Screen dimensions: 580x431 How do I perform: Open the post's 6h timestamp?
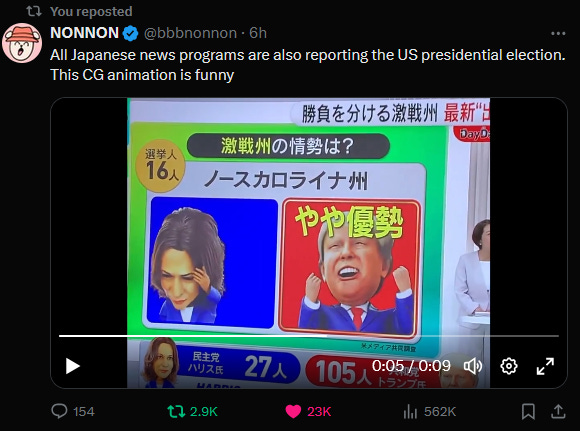click(258, 33)
